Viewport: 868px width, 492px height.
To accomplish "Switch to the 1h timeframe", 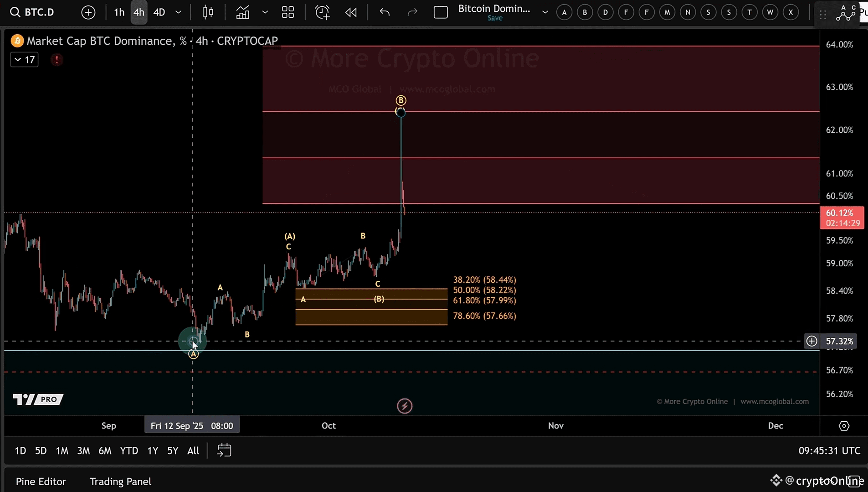I will pos(119,12).
